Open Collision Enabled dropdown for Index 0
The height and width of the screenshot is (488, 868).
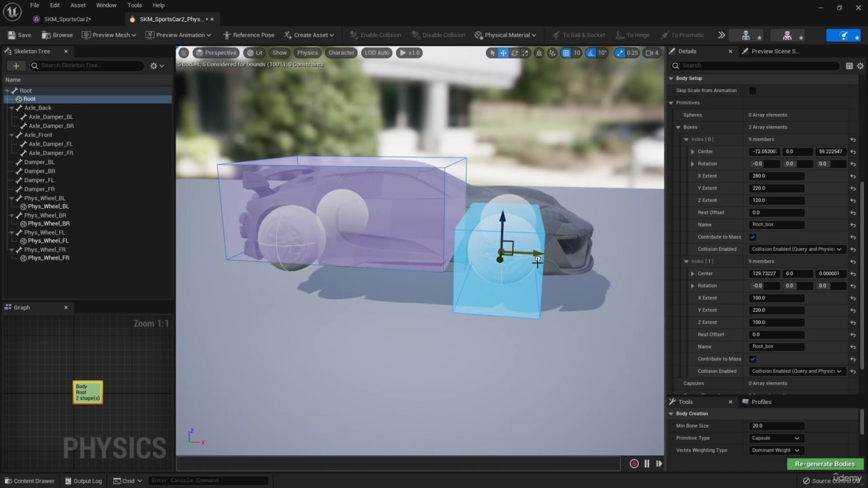[797, 249]
